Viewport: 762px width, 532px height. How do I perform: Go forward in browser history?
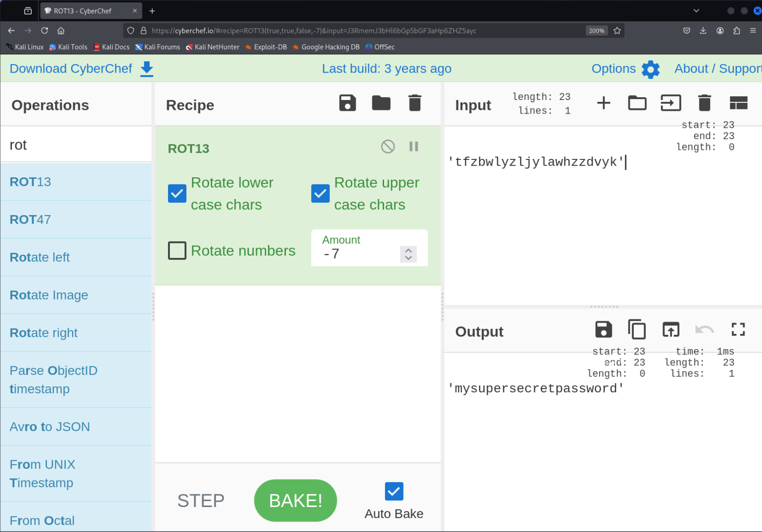(28, 31)
